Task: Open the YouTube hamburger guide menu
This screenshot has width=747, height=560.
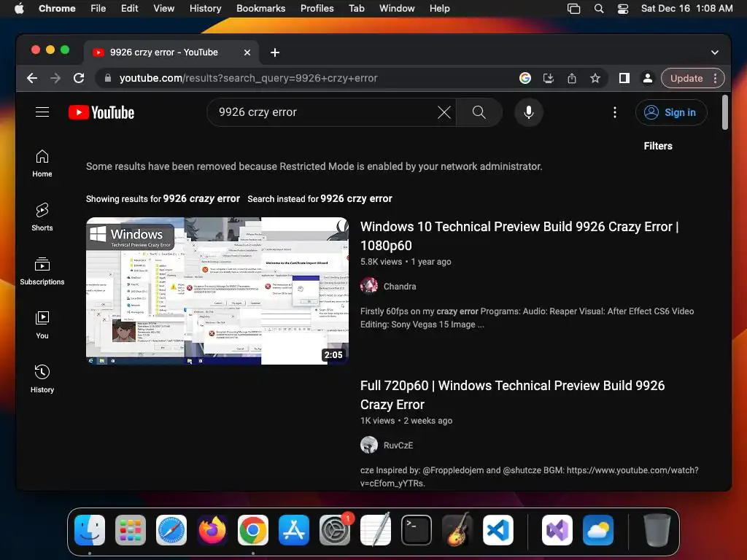Action: 42,112
